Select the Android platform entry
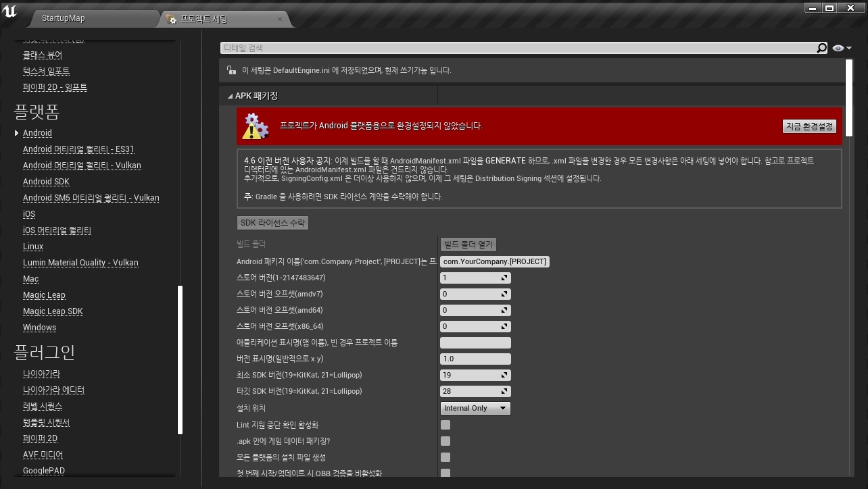 pos(37,133)
